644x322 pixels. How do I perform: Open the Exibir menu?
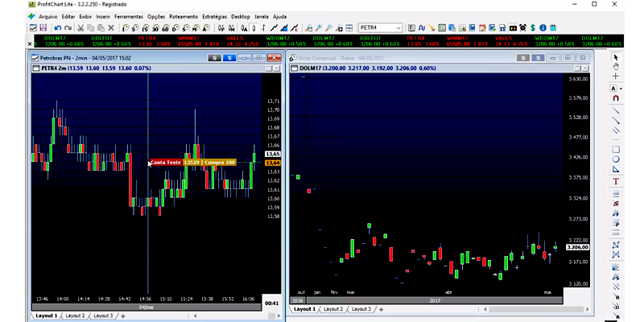pyautogui.click(x=86, y=17)
